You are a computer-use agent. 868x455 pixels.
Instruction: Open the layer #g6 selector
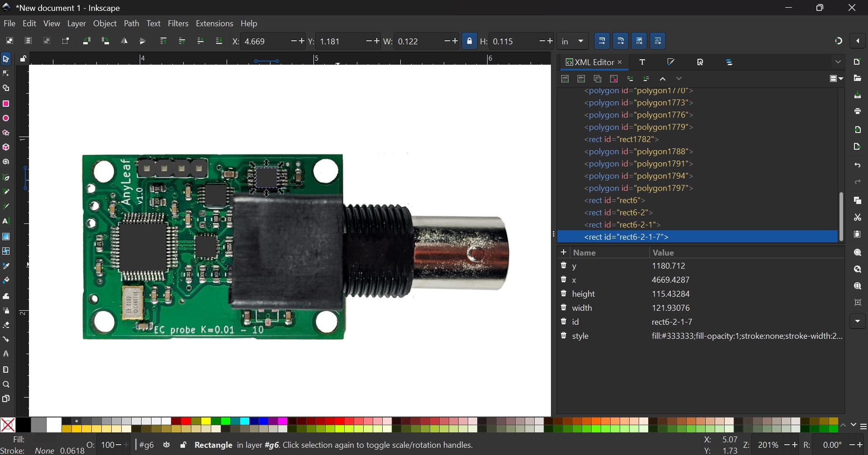147,445
